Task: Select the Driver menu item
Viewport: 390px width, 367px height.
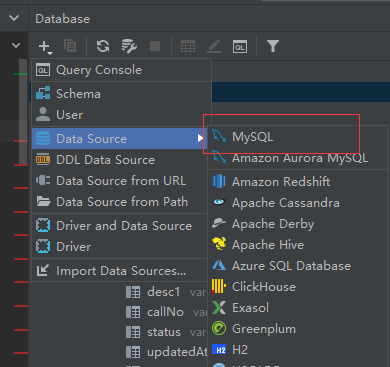Action: (x=119, y=247)
